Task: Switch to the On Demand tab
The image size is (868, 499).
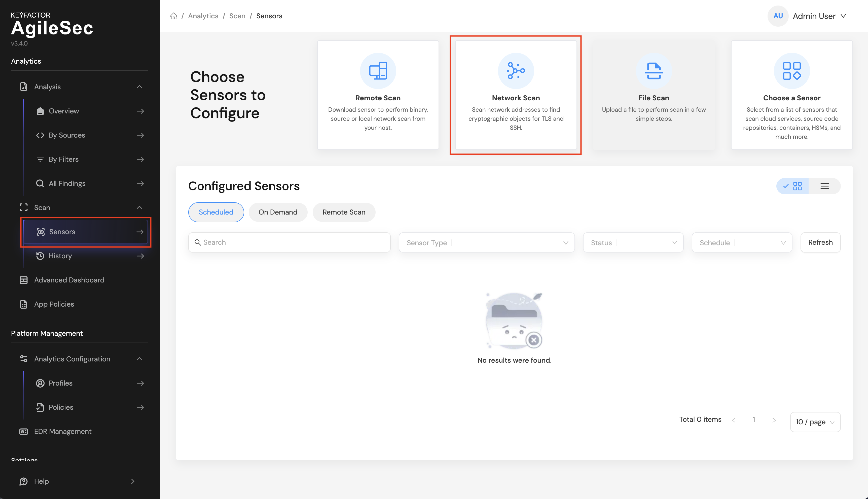Action: (x=278, y=212)
